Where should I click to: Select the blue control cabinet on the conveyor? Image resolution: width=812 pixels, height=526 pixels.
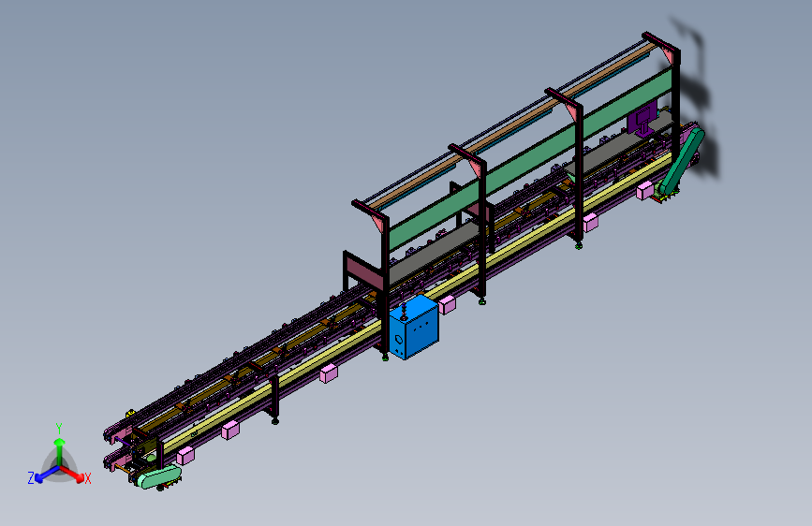coord(413,328)
